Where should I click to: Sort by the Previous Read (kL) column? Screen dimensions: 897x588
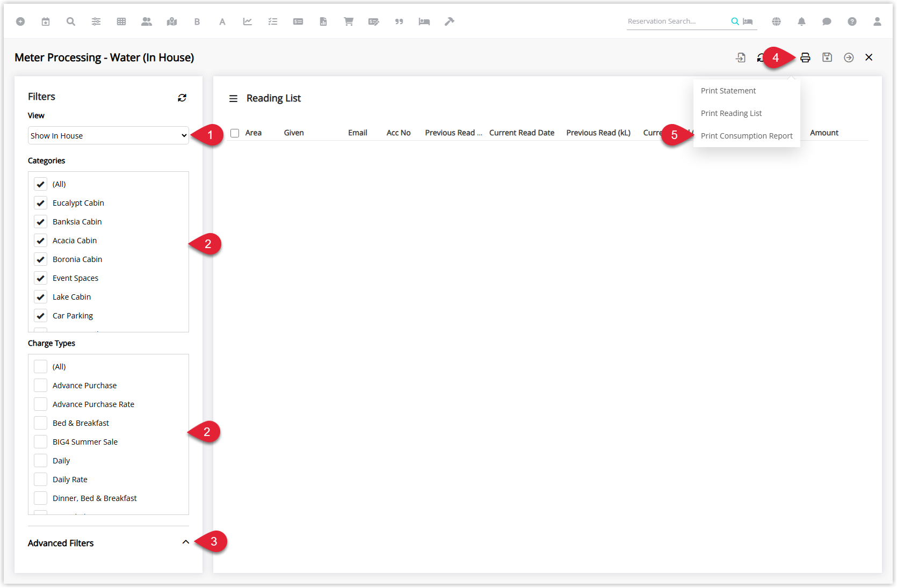click(x=598, y=133)
